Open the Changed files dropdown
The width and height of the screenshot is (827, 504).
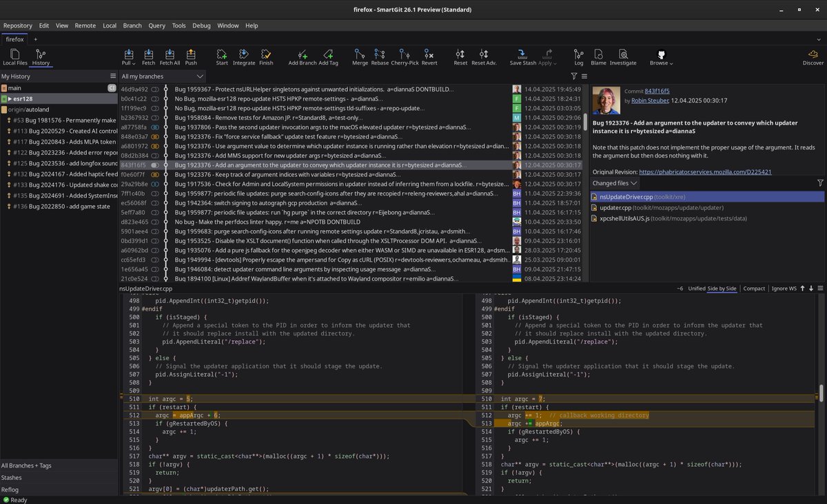(x=615, y=183)
